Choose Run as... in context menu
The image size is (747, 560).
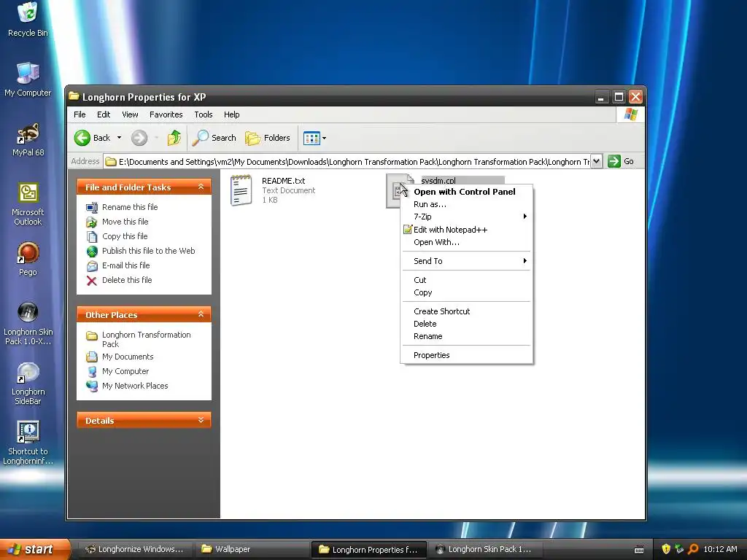click(467, 204)
